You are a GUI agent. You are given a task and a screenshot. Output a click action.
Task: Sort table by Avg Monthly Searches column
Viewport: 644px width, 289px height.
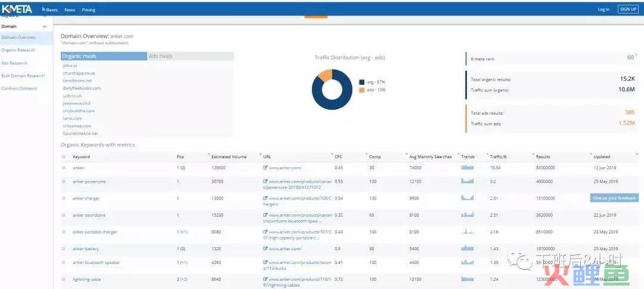click(x=431, y=156)
